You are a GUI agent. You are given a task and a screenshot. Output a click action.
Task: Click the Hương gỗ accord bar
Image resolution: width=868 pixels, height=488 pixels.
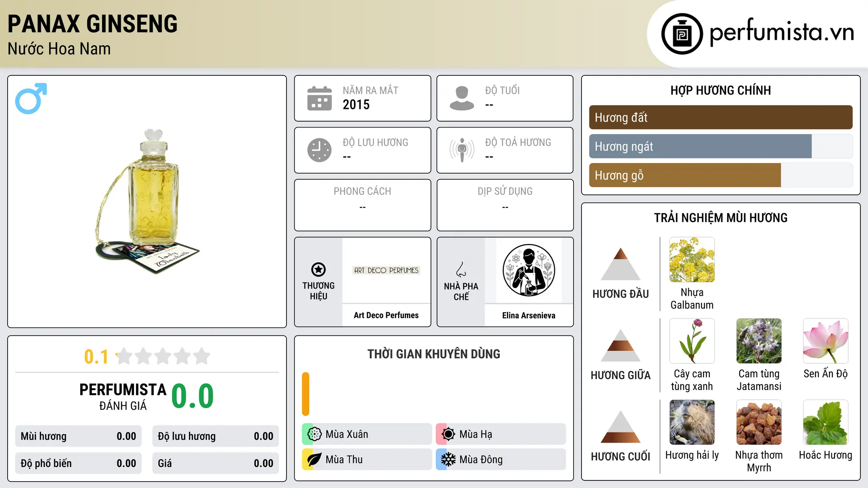(x=721, y=175)
